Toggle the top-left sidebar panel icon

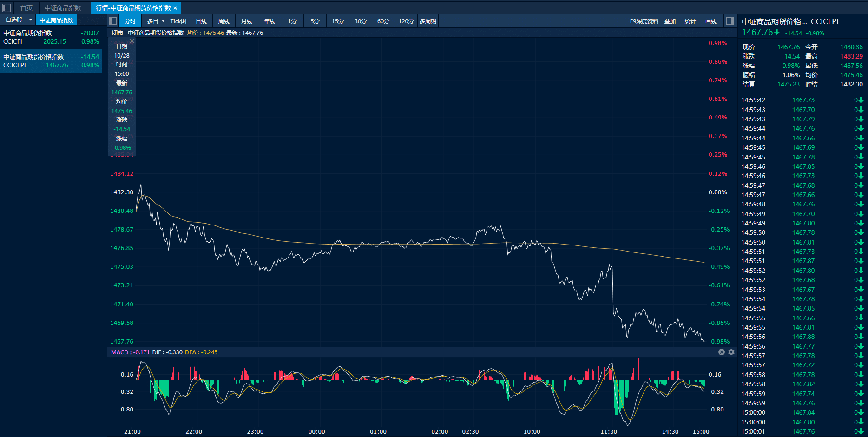7,8
